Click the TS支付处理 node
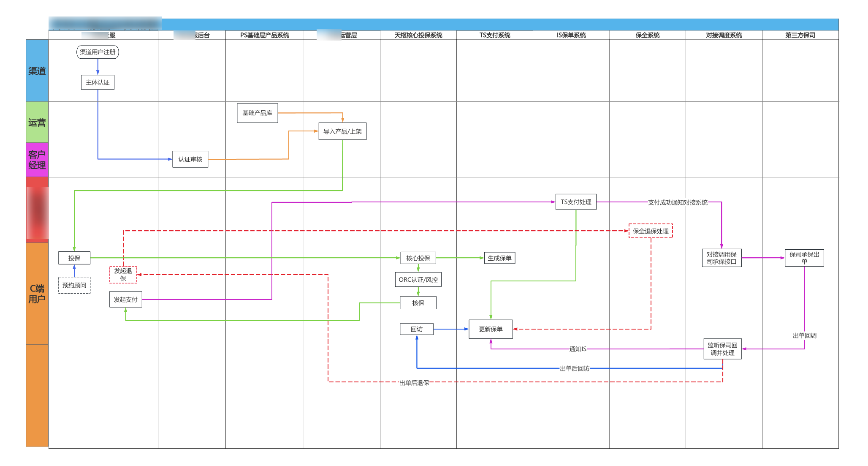The height and width of the screenshot is (466, 868). tap(576, 202)
